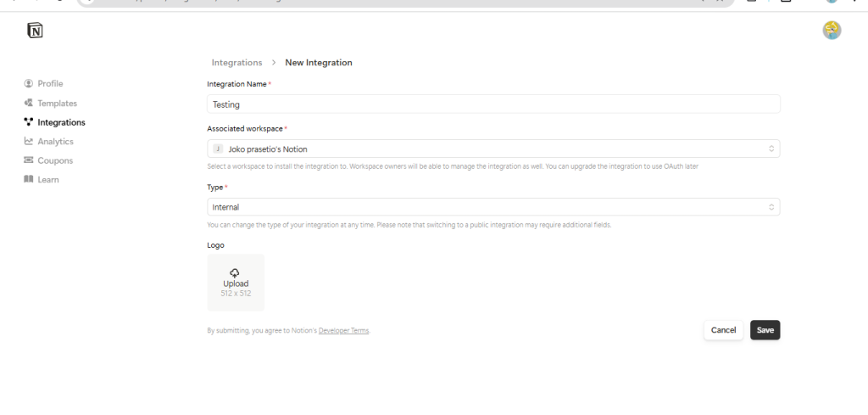Click the "J" workspace badge icon
868x415 pixels.
[x=218, y=149]
